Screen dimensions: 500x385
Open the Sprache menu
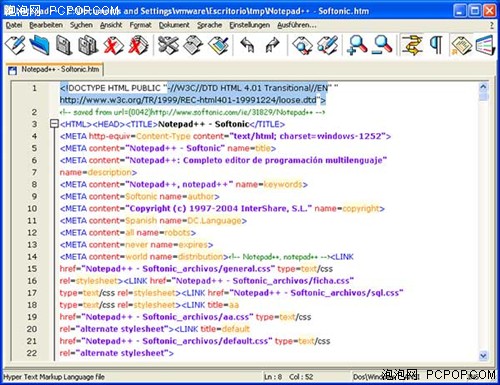coord(209,25)
